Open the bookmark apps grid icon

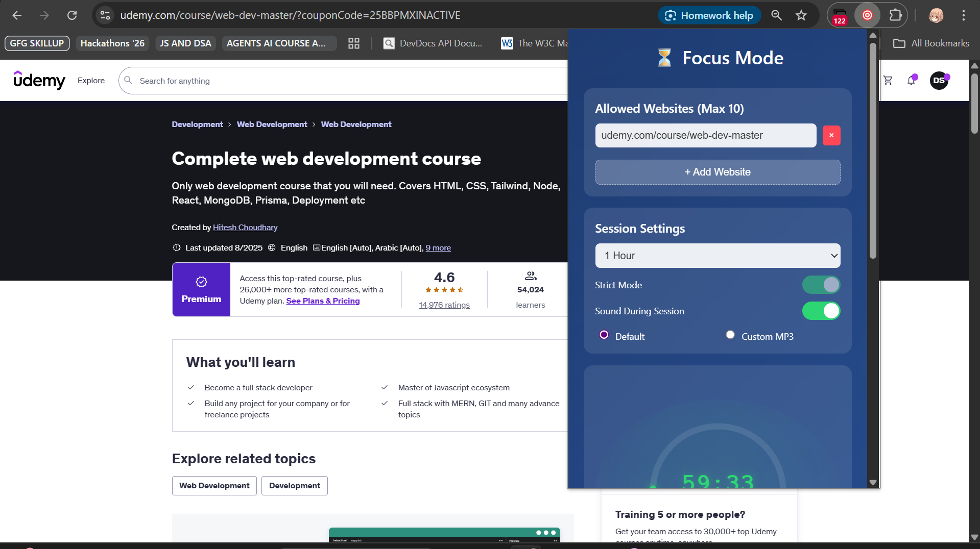click(x=354, y=43)
